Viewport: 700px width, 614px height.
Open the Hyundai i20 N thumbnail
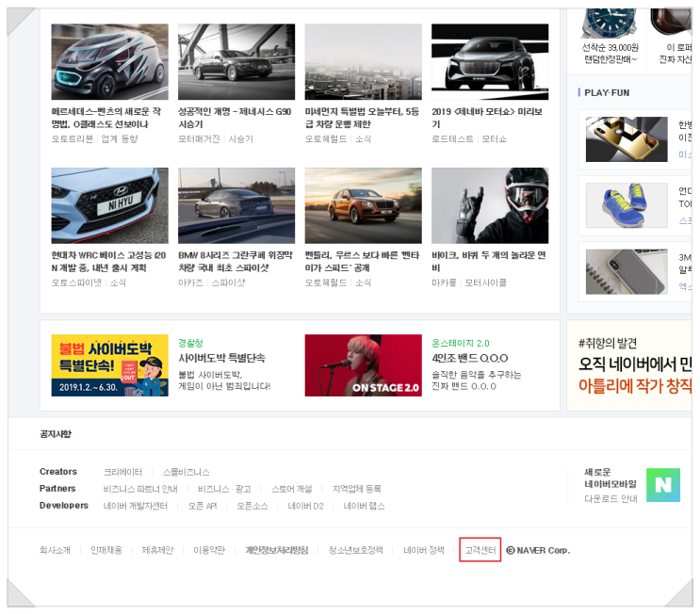[110, 205]
